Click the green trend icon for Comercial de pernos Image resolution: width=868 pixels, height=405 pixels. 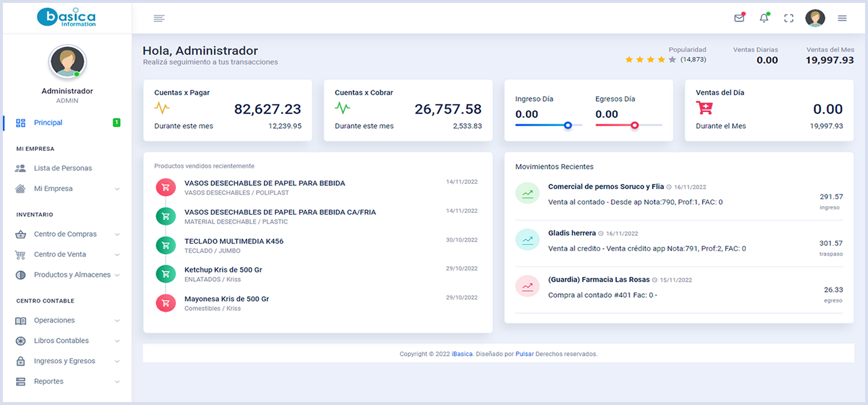coord(527,193)
